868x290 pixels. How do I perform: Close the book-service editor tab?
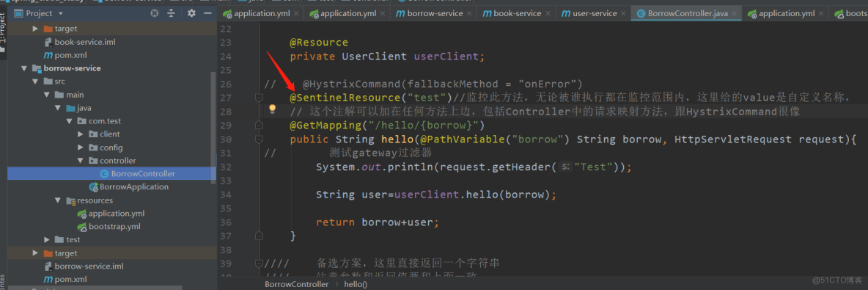tap(549, 13)
